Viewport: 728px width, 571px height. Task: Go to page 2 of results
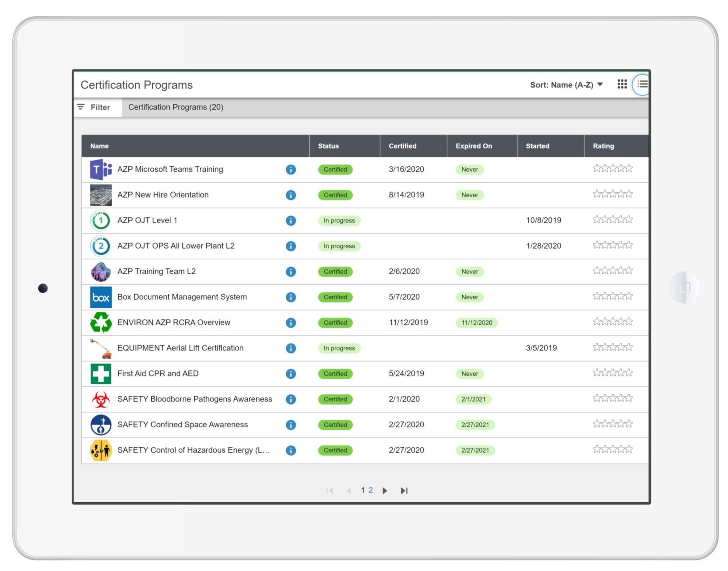371,490
